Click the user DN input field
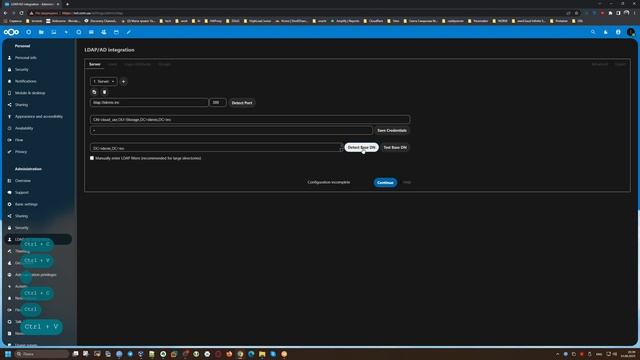The width and height of the screenshot is (640, 360). tap(250, 120)
